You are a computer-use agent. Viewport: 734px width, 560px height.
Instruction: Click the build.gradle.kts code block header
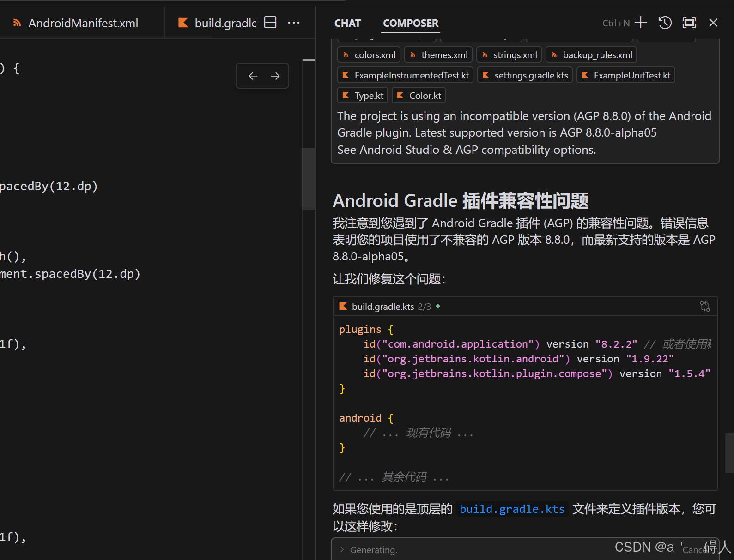525,307
